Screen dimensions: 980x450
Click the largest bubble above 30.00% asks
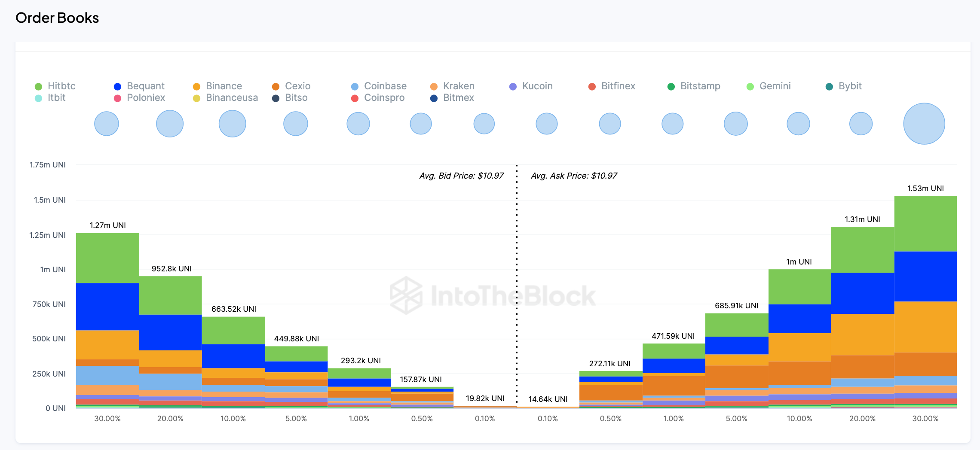tap(924, 124)
